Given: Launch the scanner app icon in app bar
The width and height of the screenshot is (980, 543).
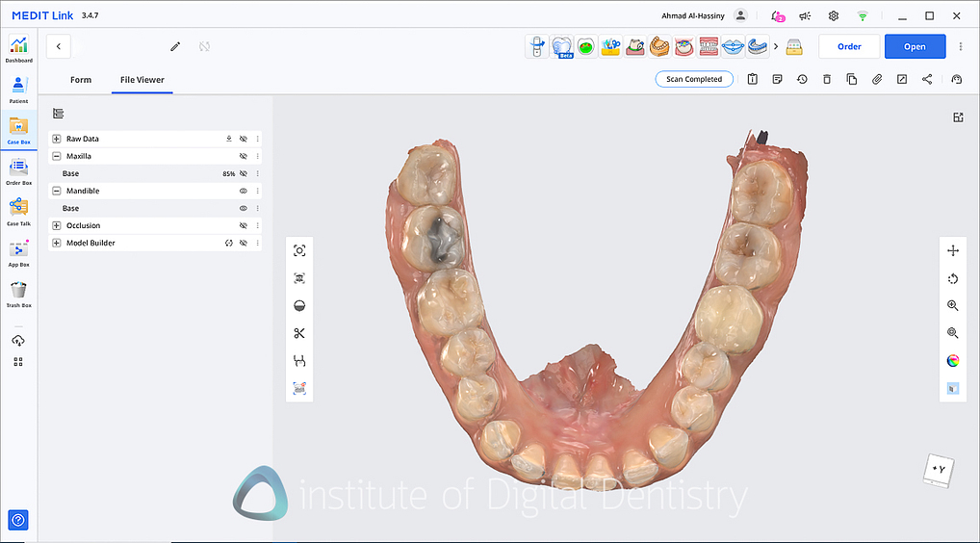Looking at the screenshot, I should pyautogui.click(x=537, y=47).
